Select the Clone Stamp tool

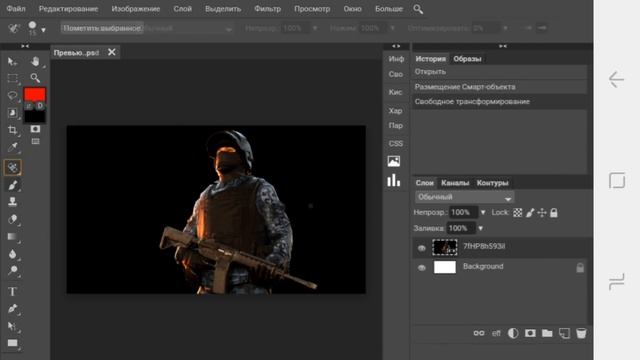pyautogui.click(x=12, y=202)
